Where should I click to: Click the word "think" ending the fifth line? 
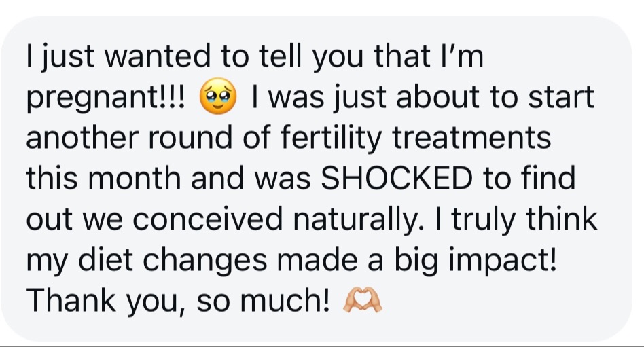pos(565,219)
